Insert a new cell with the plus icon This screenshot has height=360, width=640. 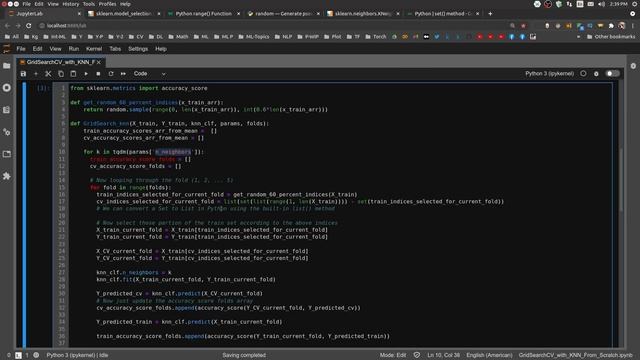(36, 74)
